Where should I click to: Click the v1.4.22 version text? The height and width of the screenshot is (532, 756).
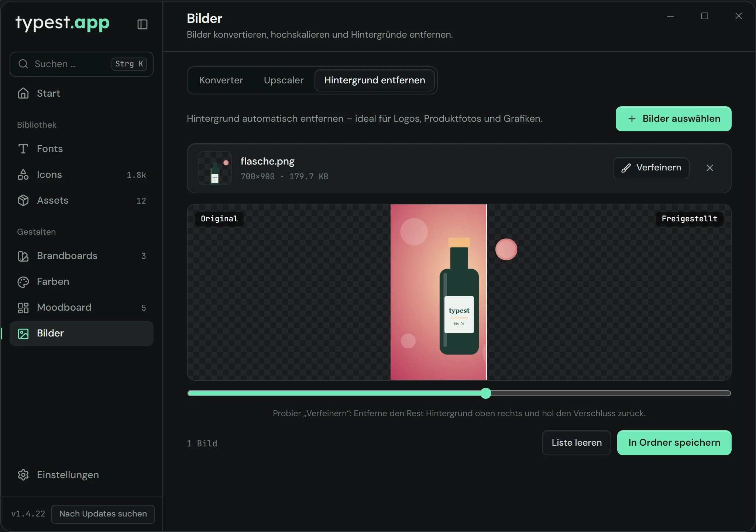[28, 514]
